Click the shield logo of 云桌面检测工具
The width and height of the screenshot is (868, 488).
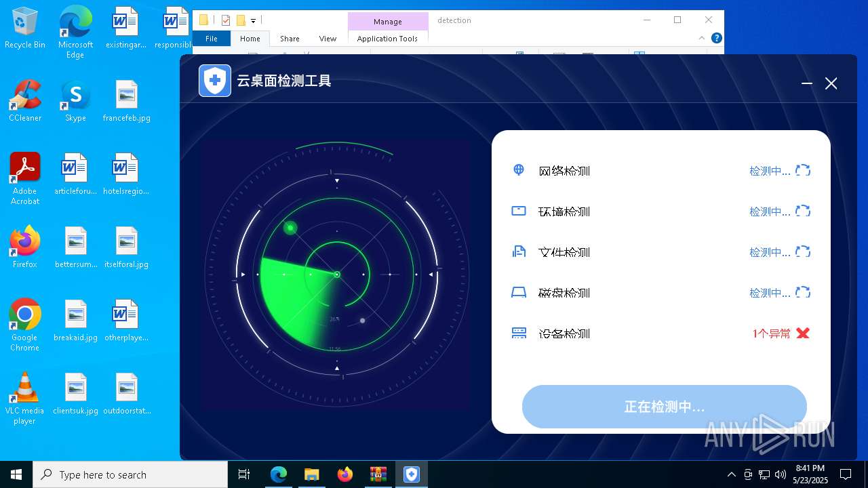[x=215, y=81]
